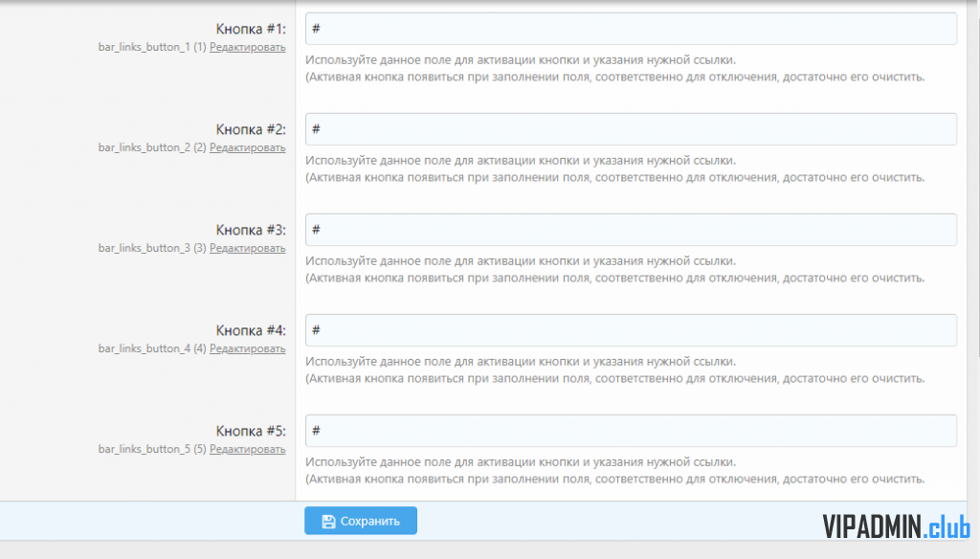Click the bar_links_button_1 option name text
The width and height of the screenshot is (980, 559).
144,48
